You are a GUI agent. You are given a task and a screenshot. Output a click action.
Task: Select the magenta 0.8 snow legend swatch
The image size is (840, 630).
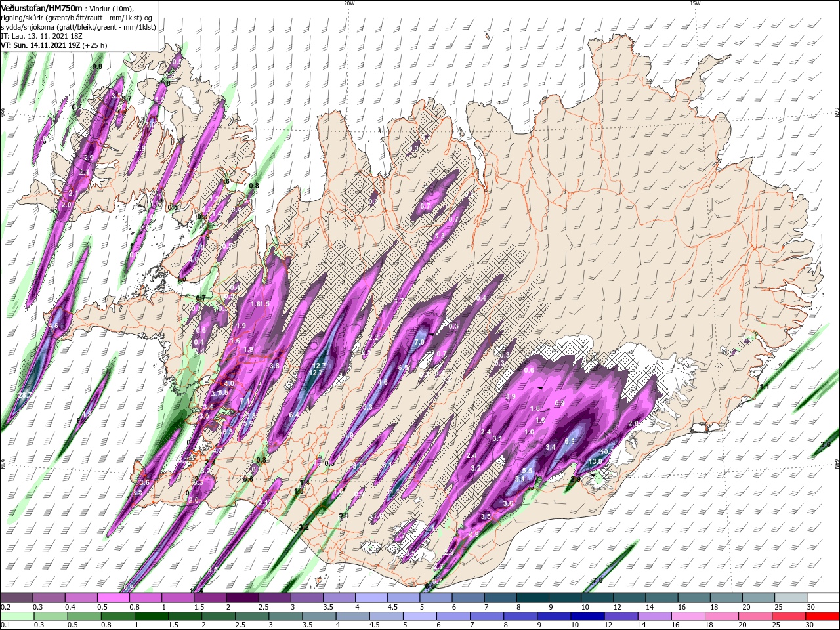pyautogui.click(x=146, y=598)
